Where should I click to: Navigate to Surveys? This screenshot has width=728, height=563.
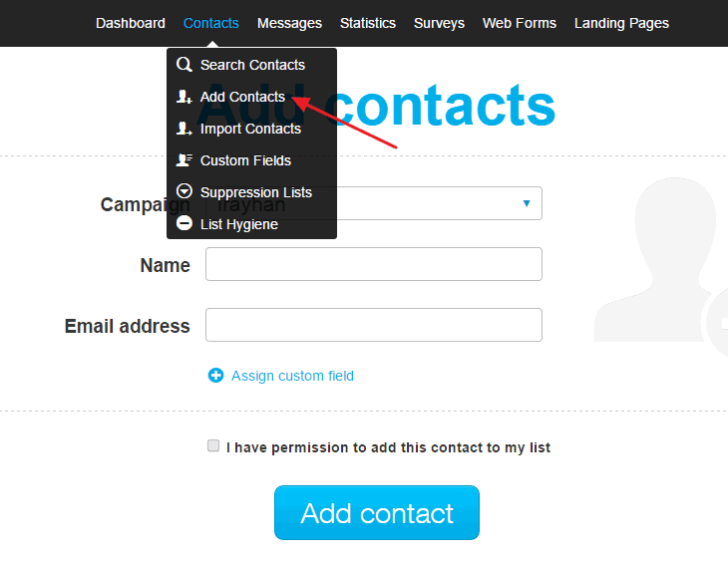tap(439, 23)
